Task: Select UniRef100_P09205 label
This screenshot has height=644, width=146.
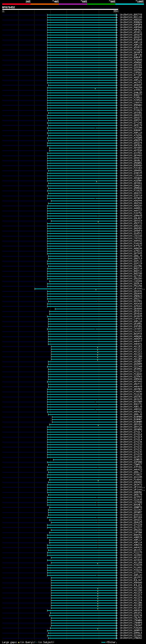Action: (x=131, y=565)
